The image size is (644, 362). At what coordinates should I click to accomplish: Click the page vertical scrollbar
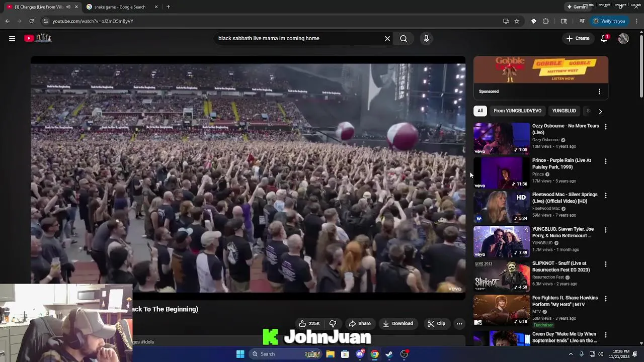641,65
